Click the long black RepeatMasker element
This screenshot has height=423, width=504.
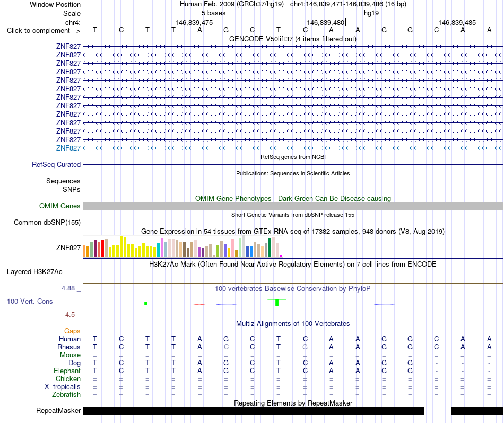click(254, 410)
